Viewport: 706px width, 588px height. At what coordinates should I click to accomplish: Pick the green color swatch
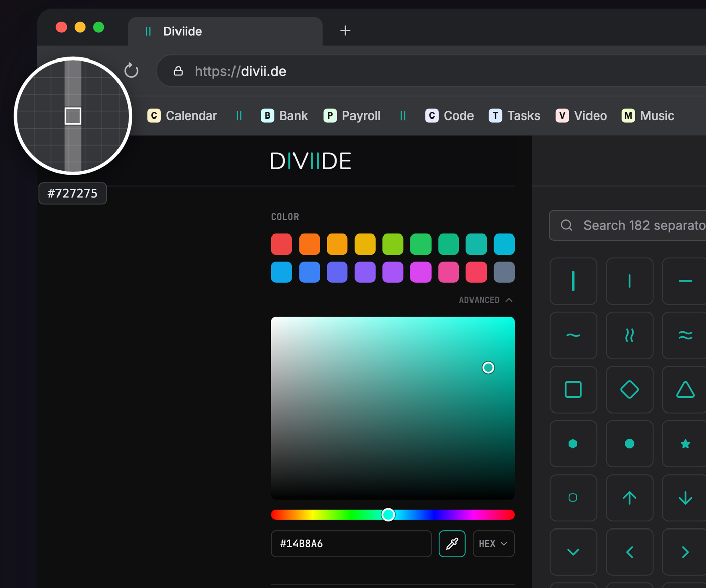[421, 245]
